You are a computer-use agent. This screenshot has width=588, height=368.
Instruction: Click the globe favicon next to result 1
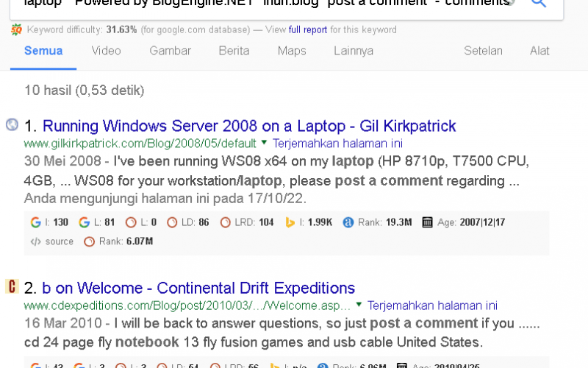12,124
